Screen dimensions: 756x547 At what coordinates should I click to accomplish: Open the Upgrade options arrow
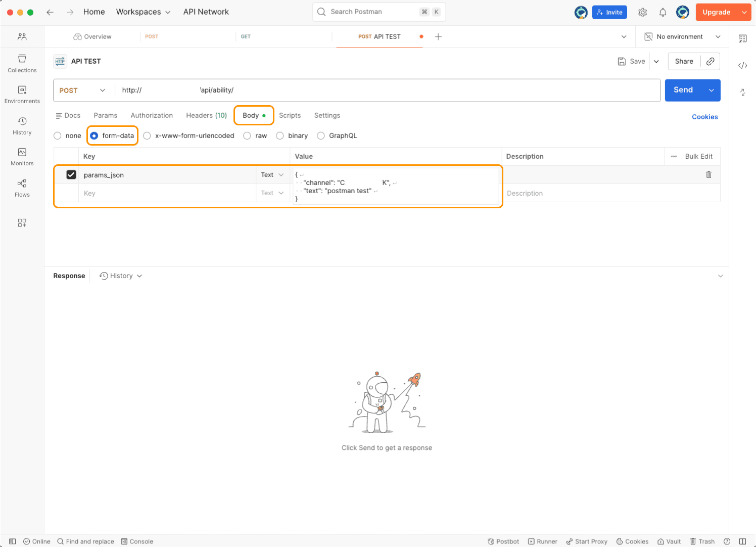(744, 12)
